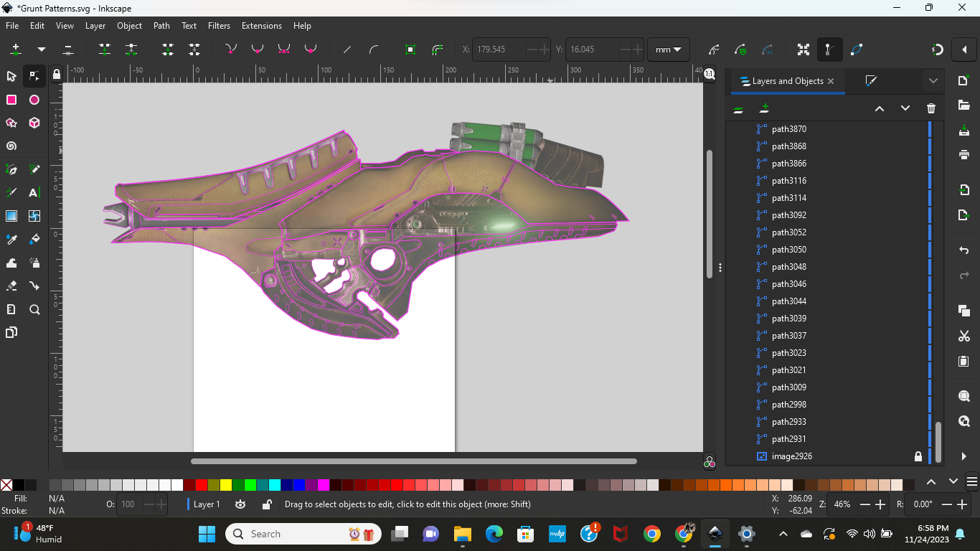
Task: Select the Star and Polygon tool
Action: (11, 123)
